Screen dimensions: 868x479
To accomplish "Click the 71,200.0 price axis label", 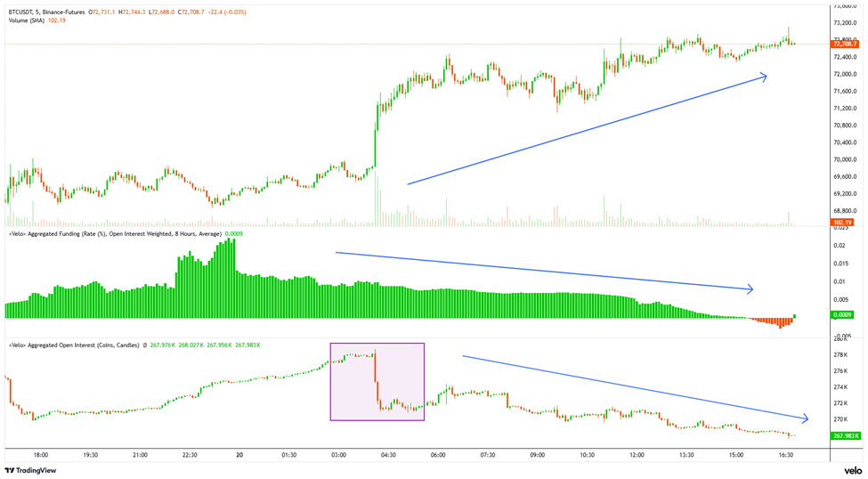I will point(845,110).
